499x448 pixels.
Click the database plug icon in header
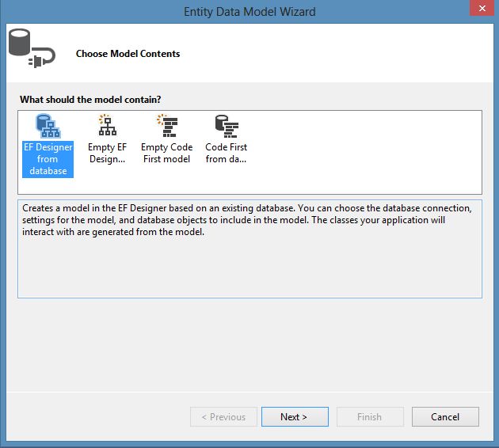point(32,48)
